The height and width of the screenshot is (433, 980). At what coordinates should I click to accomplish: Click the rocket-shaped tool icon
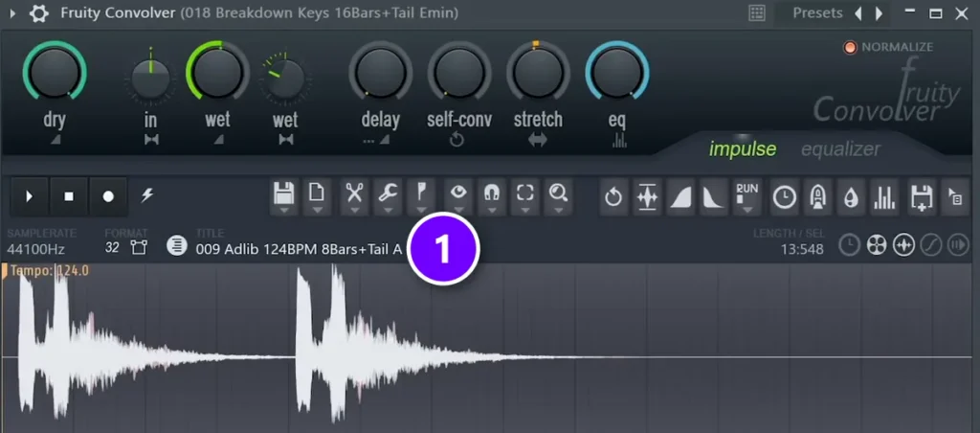point(817,197)
